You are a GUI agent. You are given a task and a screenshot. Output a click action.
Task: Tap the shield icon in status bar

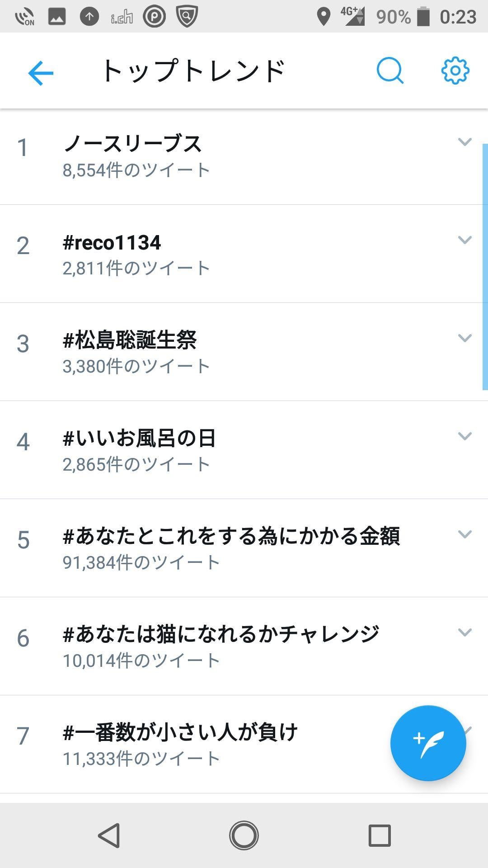point(187,17)
